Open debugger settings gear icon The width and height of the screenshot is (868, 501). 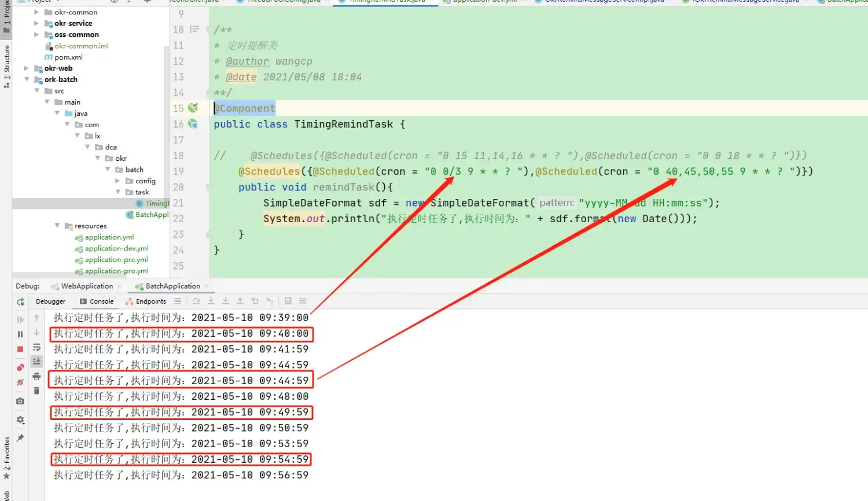coord(20,420)
